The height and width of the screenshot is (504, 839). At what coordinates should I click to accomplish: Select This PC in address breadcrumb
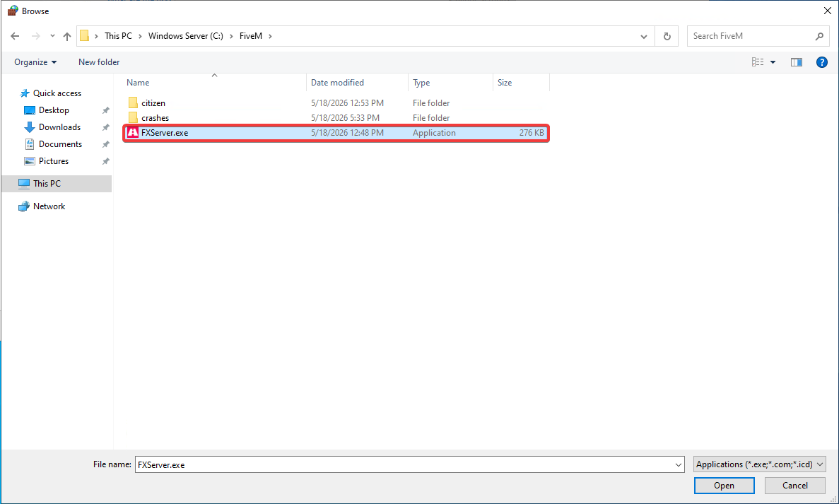(118, 36)
